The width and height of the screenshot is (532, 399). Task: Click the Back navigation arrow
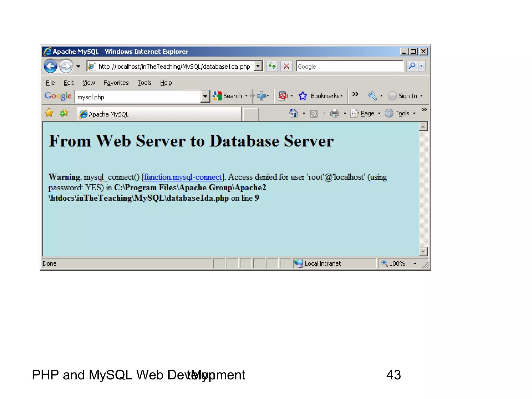(50, 66)
